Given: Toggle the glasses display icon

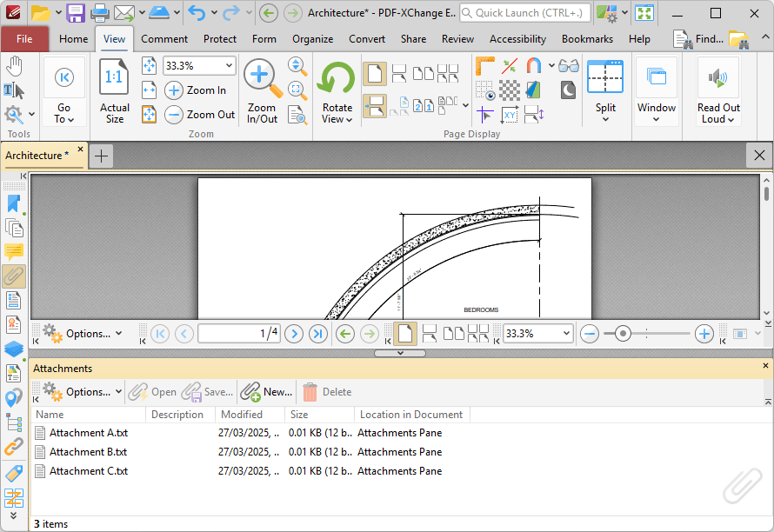Looking at the screenshot, I should click(569, 66).
